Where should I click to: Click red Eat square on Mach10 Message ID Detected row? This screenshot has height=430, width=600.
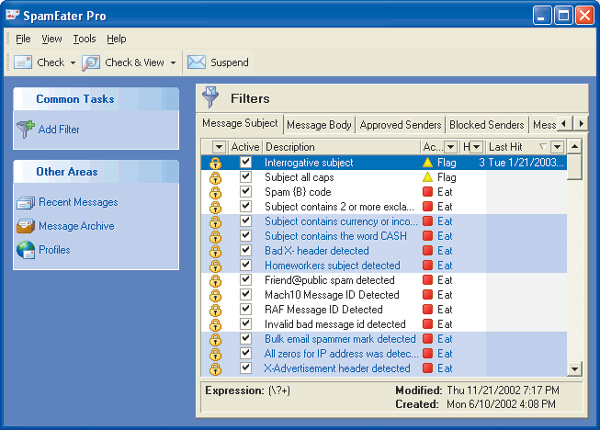tap(428, 295)
